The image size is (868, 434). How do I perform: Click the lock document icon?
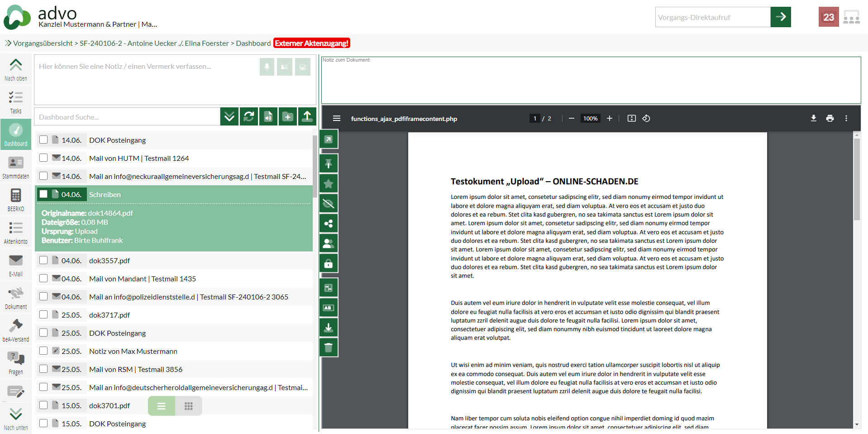pos(329,263)
